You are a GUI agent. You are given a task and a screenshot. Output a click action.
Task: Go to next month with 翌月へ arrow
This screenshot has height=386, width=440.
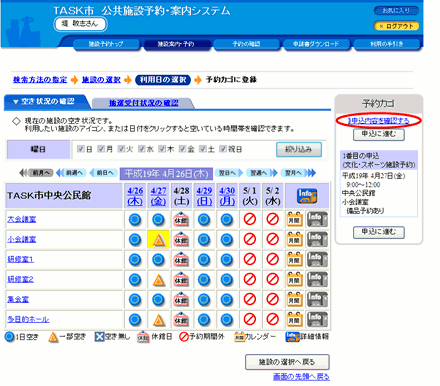298,173
